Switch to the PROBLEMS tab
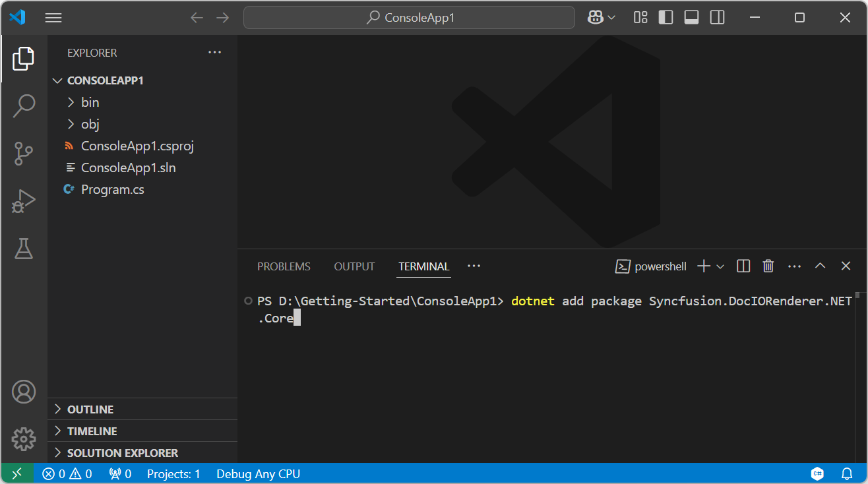868x484 pixels. (284, 266)
